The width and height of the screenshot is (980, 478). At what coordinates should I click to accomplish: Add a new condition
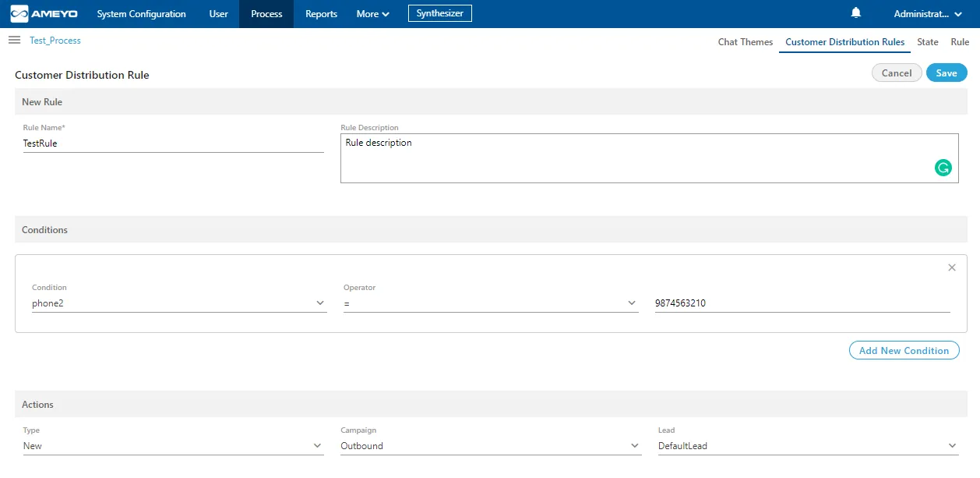tap(904, 351)
